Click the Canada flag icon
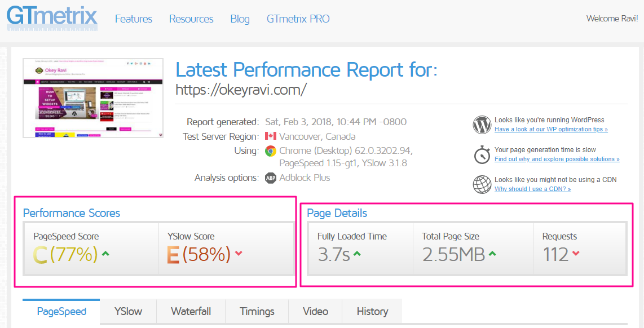The image size is (644, 328). tap(270, 136)
